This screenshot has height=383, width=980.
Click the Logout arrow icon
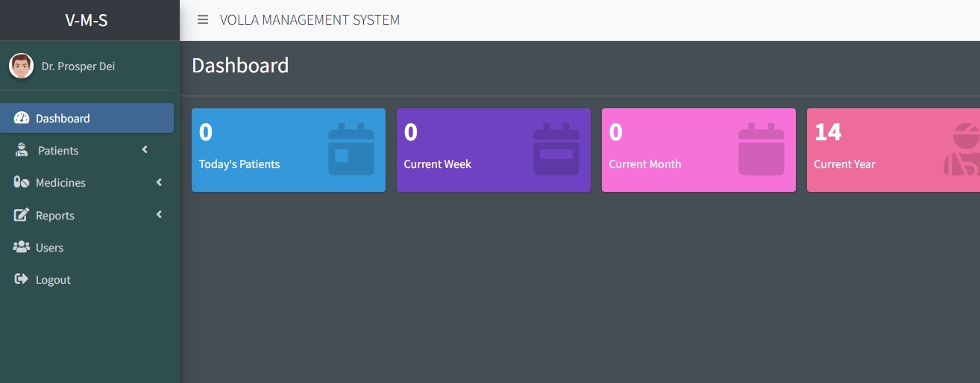coord(22,279)
